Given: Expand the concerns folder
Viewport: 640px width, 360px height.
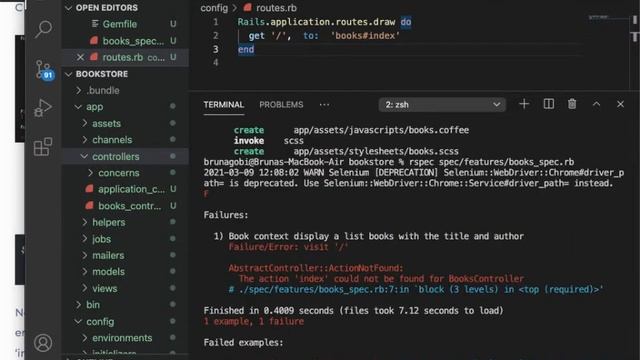Looking at the screenshot, I should pyautogui.click(x=90, y=173).
